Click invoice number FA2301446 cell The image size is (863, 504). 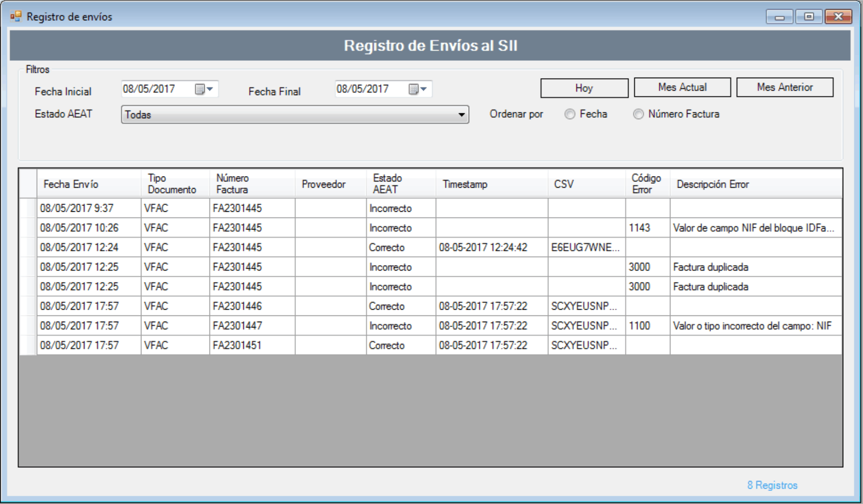[252, 306]
